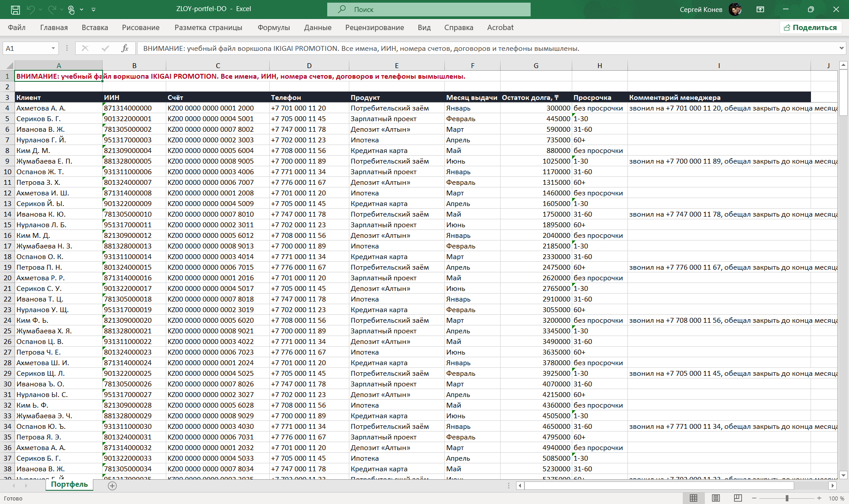Open the Формулы ribbon tab
This screenshot has height=504, width=849.
pyautogui.click(x=274, y=27)
